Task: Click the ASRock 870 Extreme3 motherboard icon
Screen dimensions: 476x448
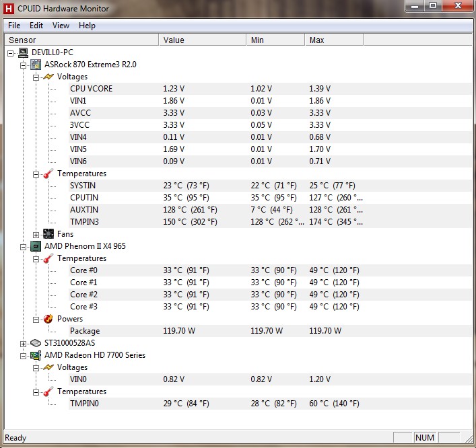Action: point(36,65)
